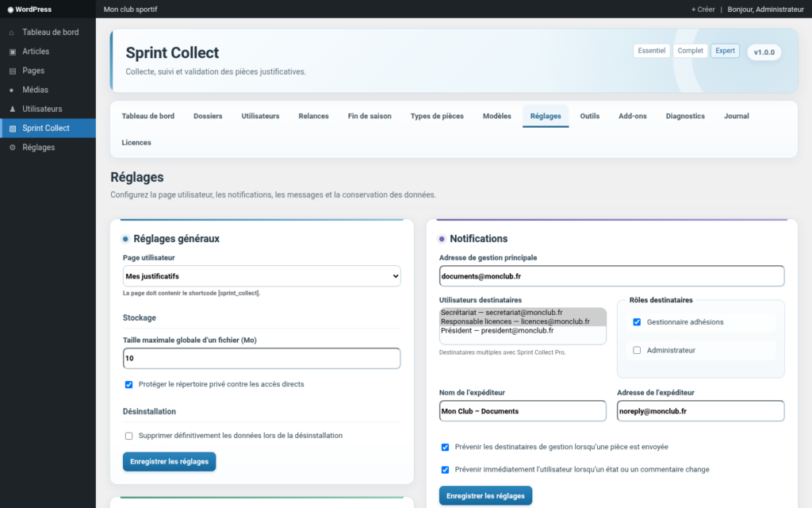Open Utilisateurs in sidebar menu
The height and width of the screenshot is (508, 812).
(48, 109)
